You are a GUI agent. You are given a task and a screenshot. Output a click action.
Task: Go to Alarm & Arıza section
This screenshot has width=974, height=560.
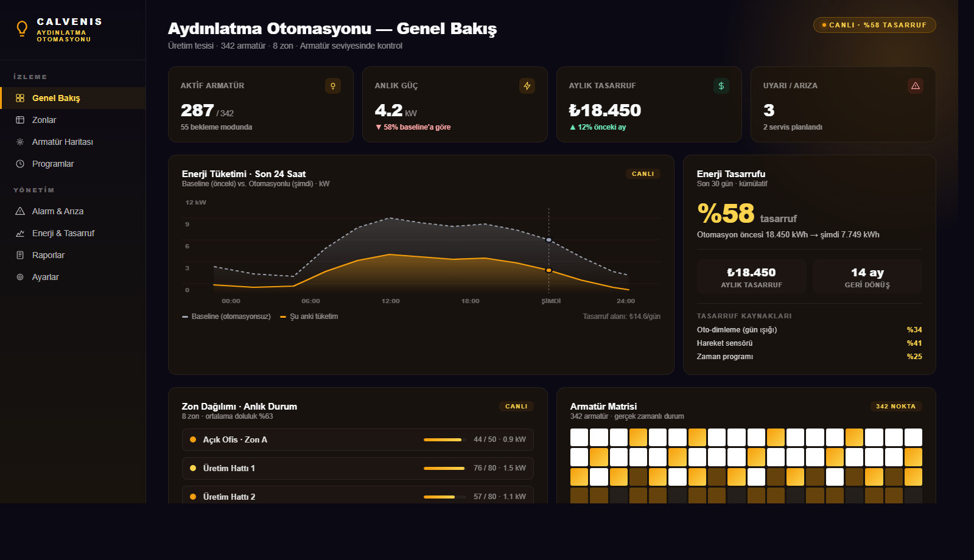pos(58,211)
